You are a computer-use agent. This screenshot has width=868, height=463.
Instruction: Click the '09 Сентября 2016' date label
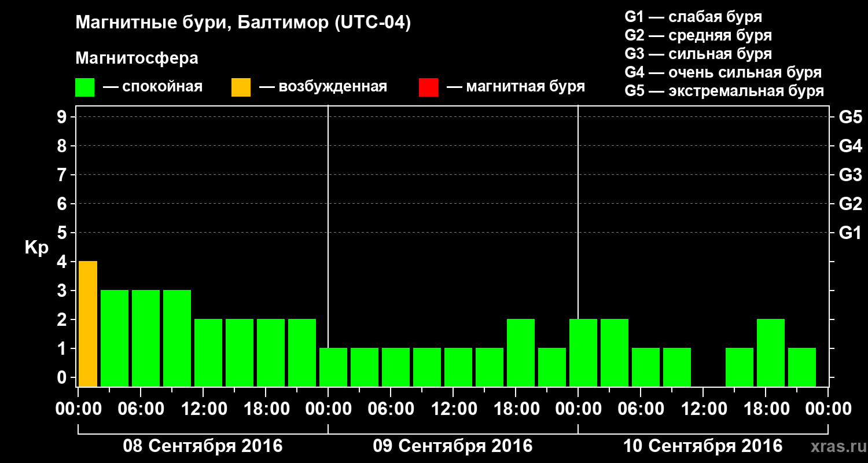[x=453, y=446]
